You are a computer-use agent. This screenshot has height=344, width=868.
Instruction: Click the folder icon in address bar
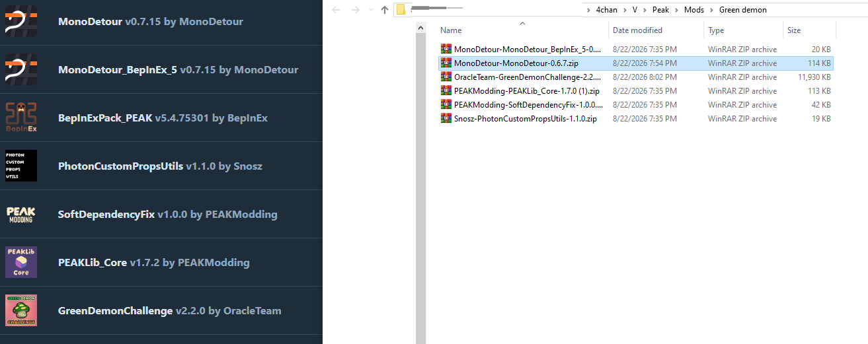[x=401, y=10]
